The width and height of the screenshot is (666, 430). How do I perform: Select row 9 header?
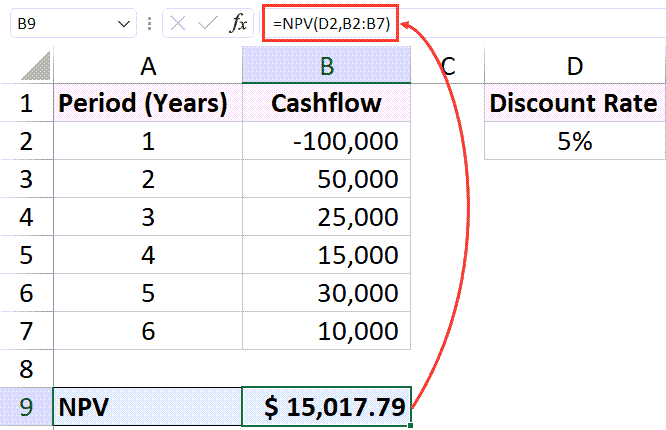[x=26, y=407]
